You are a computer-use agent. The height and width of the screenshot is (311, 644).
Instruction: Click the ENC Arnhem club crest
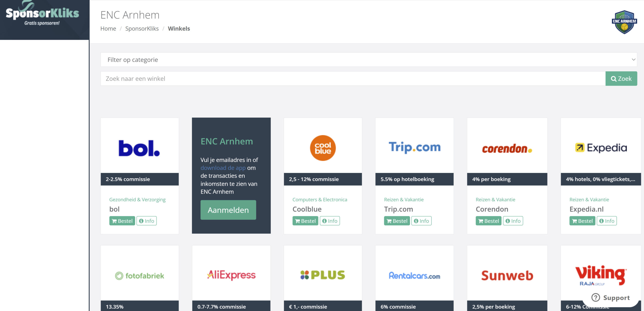pos(624,22)
